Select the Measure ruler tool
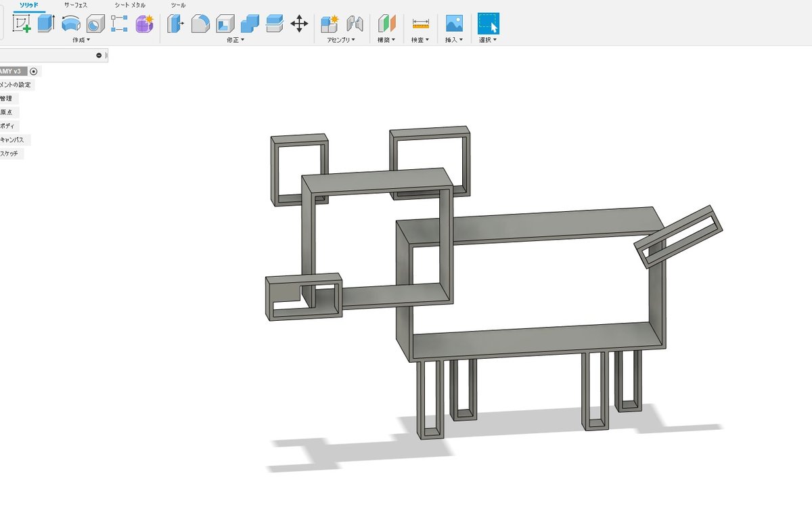This screenshot has height=509, width=812. click(x=421, y=24)
